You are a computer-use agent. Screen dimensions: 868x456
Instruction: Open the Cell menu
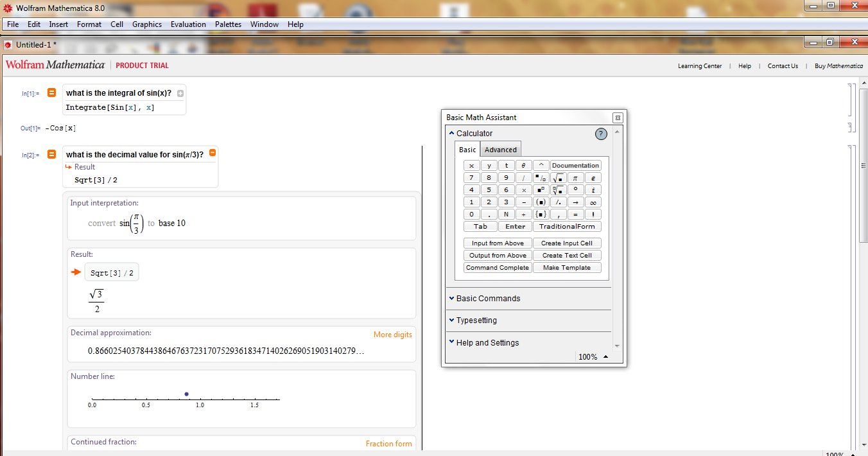click(x=117, y=24)
